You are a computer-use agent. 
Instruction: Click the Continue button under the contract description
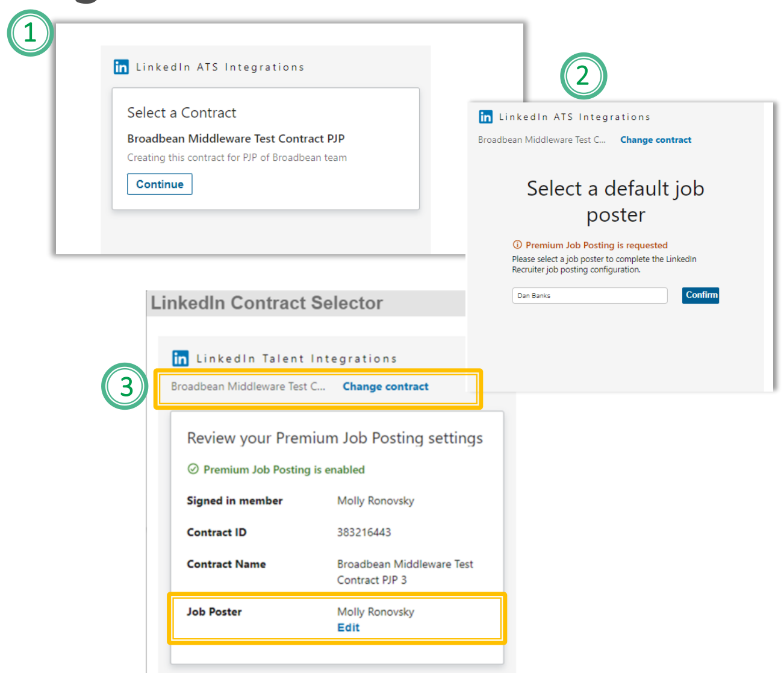click(x=159, y=184)
